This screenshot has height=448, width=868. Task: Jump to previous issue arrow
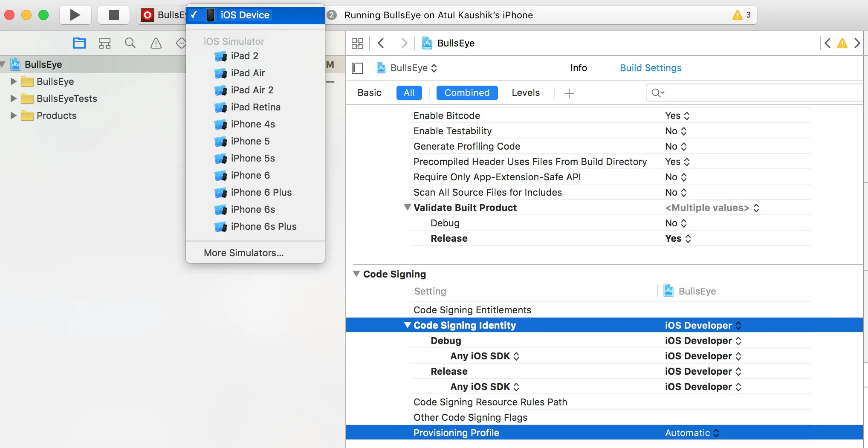[x=827, y=43]
